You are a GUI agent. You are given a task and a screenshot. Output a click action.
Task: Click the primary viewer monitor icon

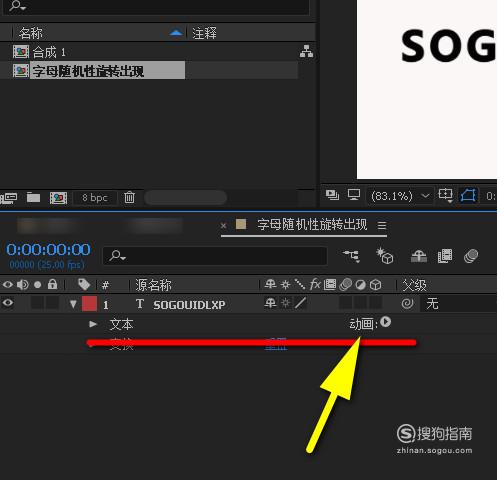coord(354,194)
